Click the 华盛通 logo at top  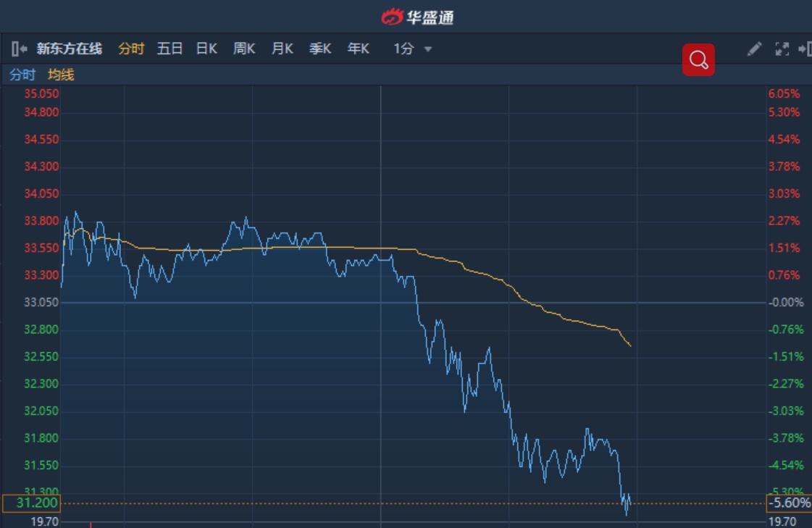pos(418,16)
